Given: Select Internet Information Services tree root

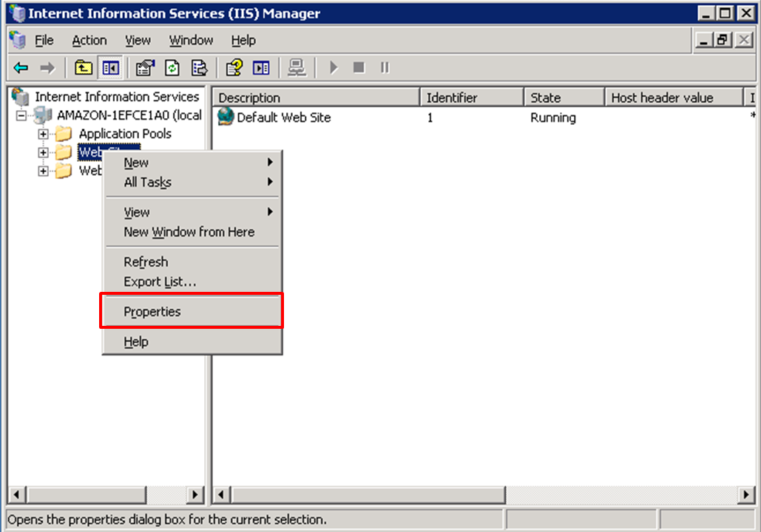Looking at the screenshot, I should coord(117,97).
